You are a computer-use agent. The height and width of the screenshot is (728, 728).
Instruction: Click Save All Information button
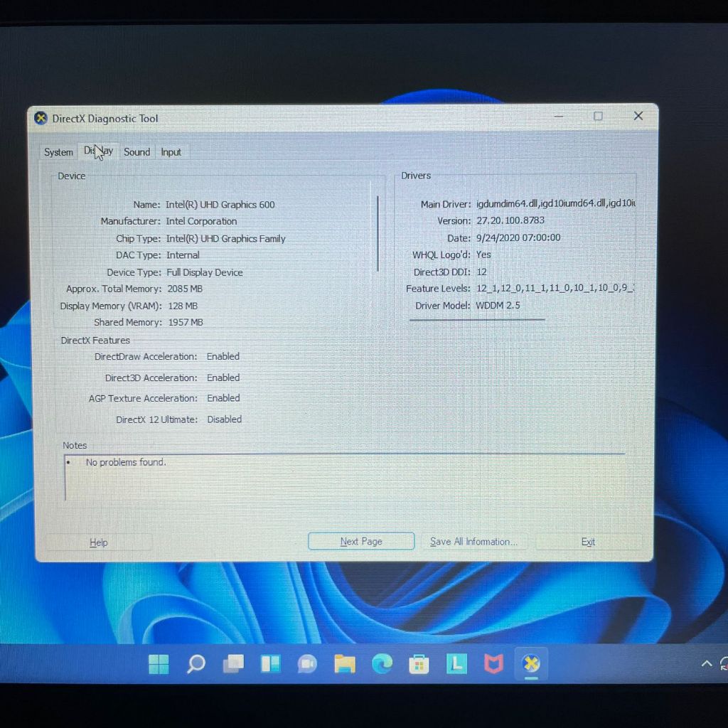[x=473, y=542]
